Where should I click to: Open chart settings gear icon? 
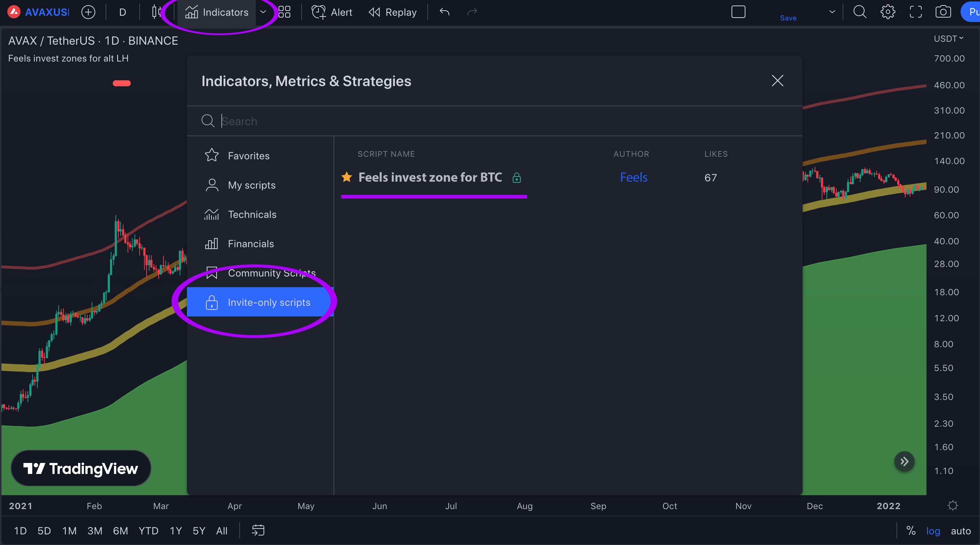[x=888, y=12]
